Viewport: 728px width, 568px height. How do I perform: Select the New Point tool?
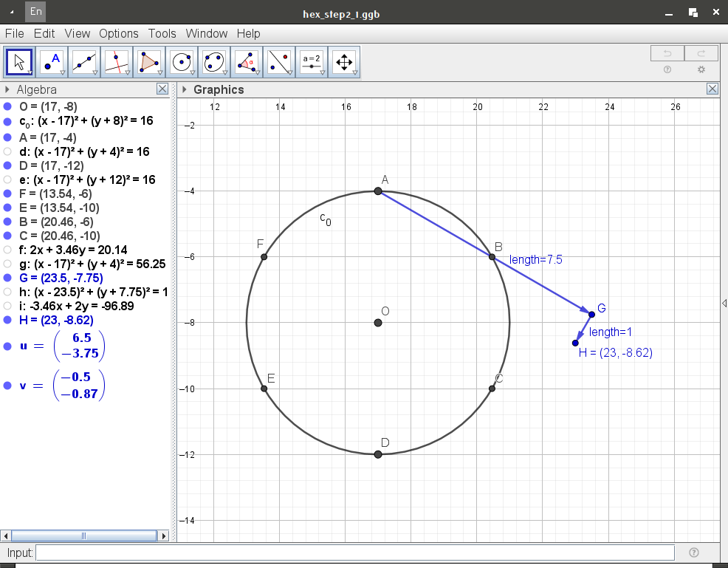(x=52, y=62)
